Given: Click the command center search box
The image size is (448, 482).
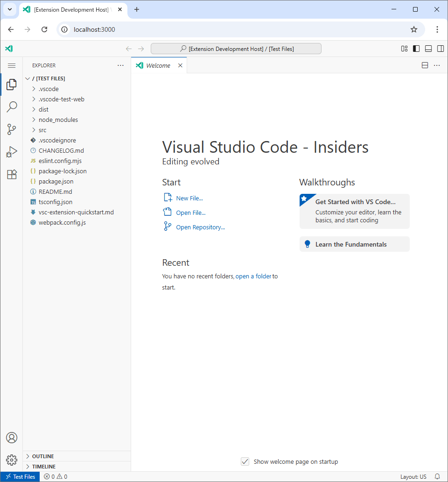Looking at the screenshot, I should (236, 49).
